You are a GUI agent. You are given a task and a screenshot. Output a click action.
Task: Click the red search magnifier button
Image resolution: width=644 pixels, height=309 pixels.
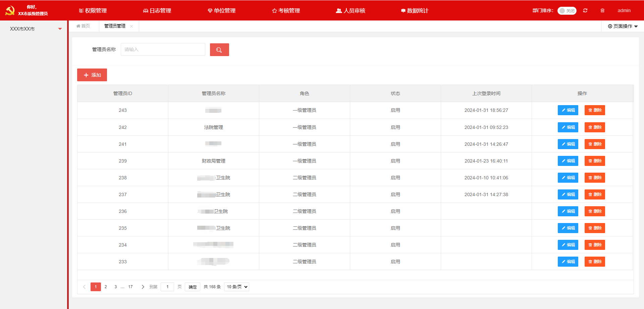(x=219, y=50)
